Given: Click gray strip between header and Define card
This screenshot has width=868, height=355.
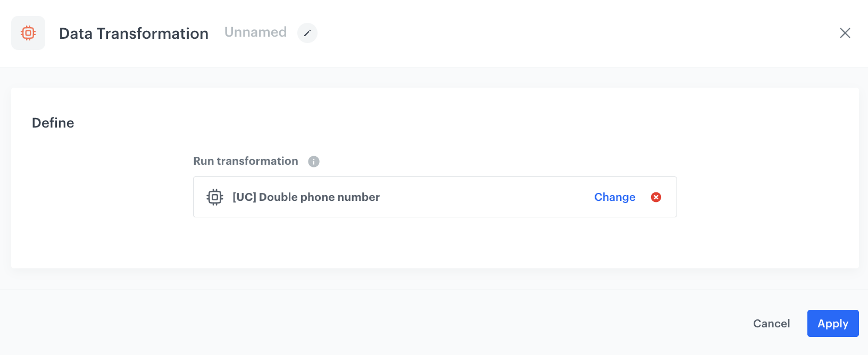Looking at the screenshot, I should [x=425, y=78].
